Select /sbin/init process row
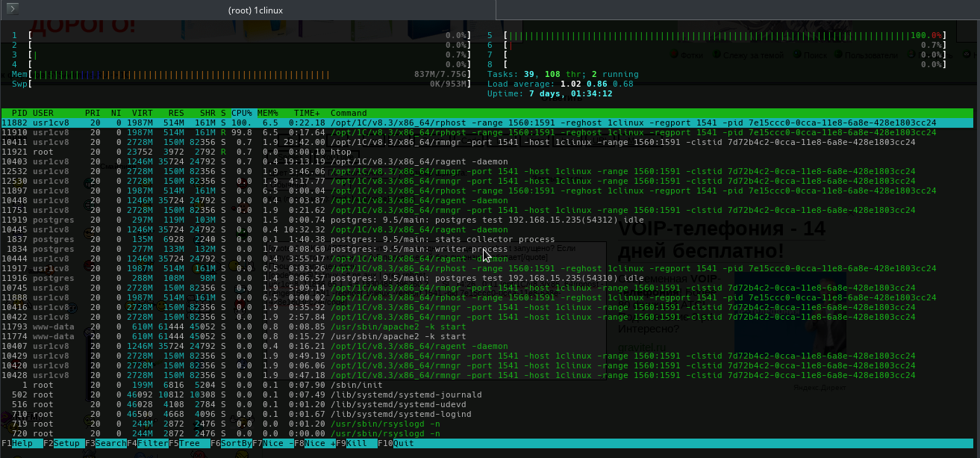The image size is (980, 458). click(x=487, y=385)
